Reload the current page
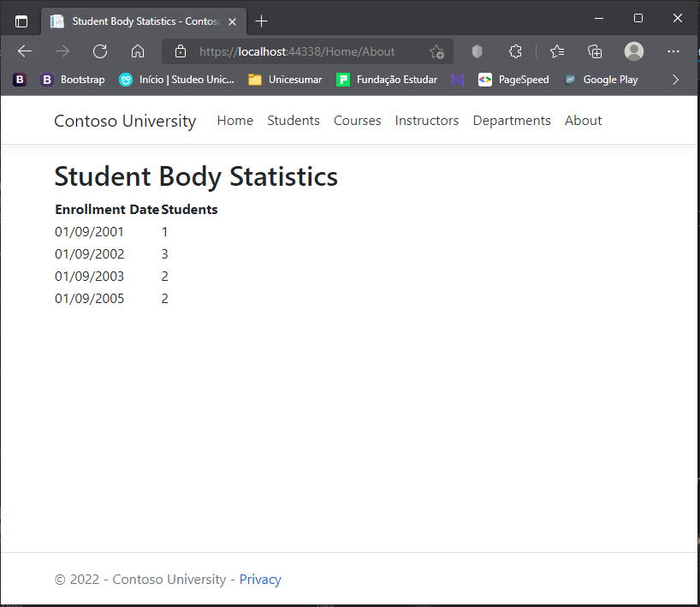This screenshot has width=700, height=607. click(x=99, y=51)
